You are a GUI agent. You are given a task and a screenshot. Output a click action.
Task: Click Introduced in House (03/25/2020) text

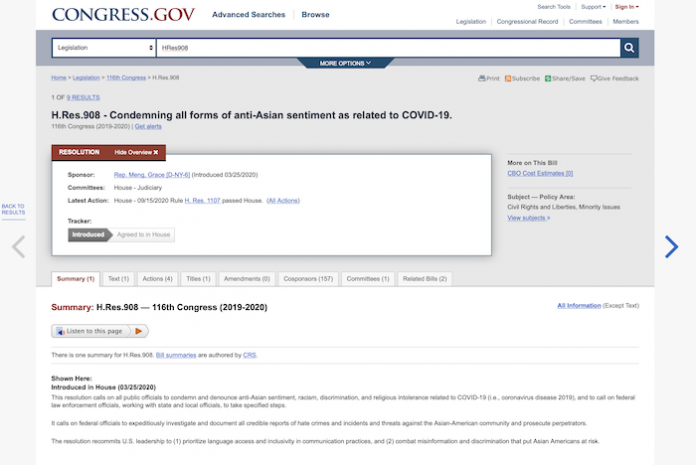(x=103, y=387)
